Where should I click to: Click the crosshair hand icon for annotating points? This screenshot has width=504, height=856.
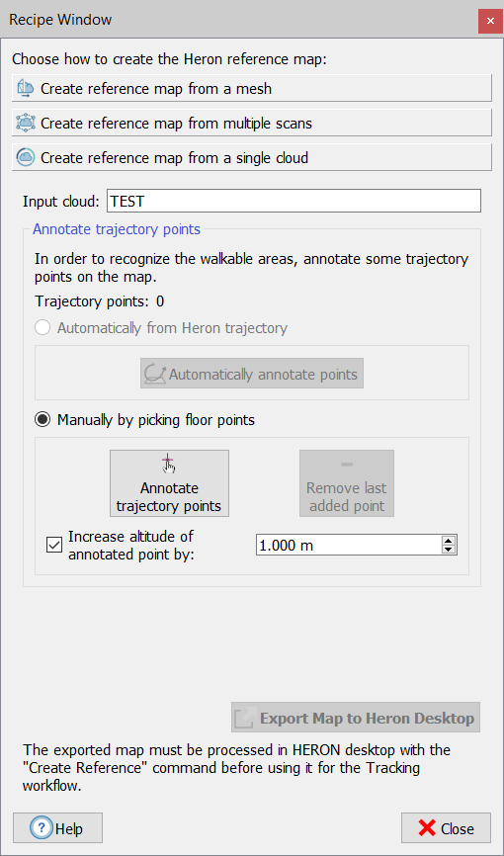click(x=169, y=466)
